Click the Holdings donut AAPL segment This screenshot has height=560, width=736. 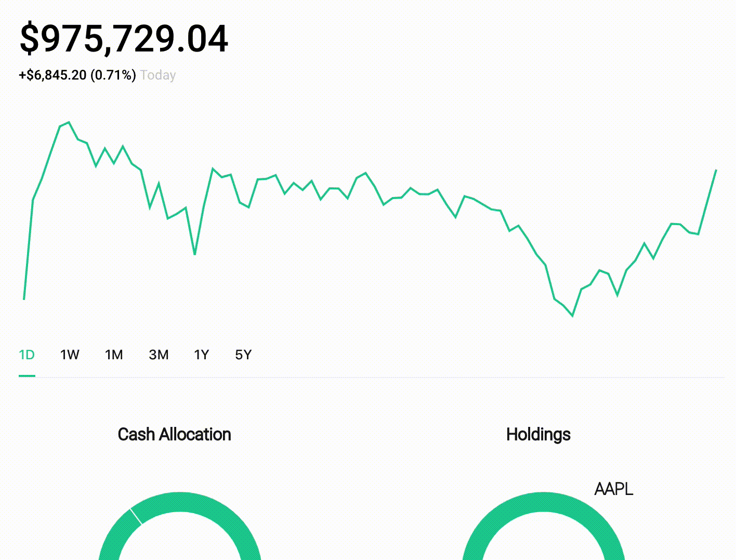click(543, 502)
